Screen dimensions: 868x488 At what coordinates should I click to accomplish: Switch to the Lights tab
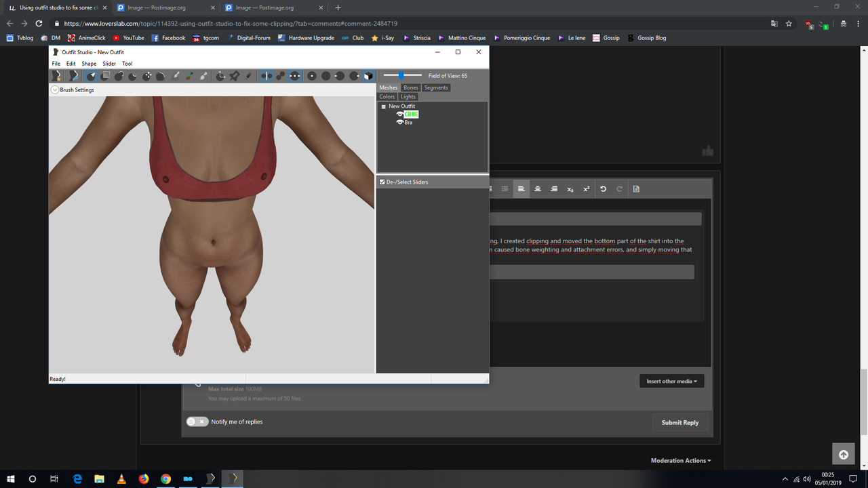(x=408, y=96)
